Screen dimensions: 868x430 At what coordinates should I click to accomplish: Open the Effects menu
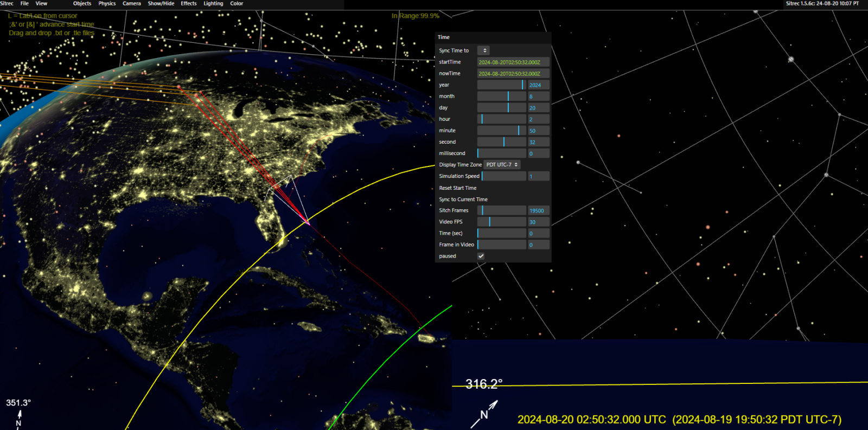(189, 4)
